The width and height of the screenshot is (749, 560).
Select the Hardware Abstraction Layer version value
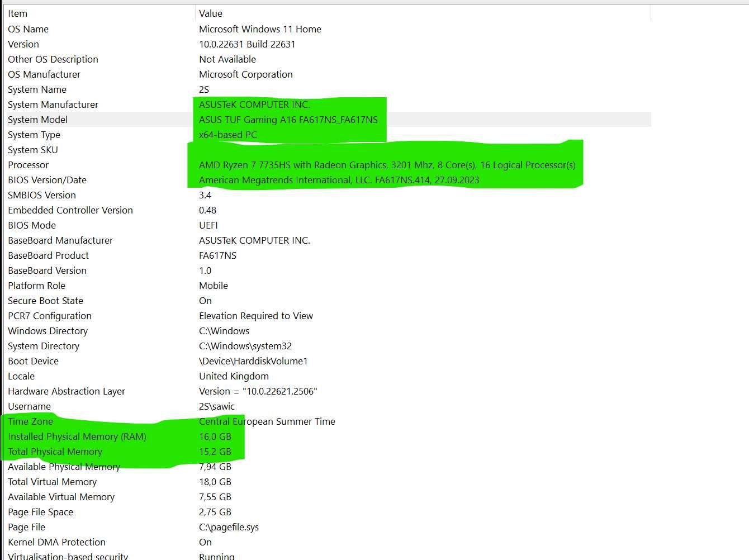[258, 391]
